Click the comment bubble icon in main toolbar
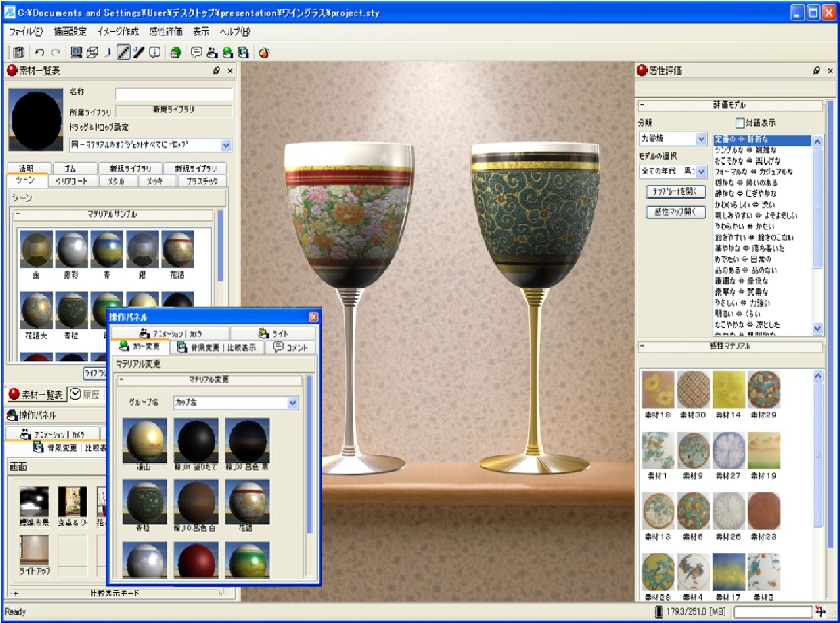Image resolution: width=840 pixels, height=623 pixels. [x=196, y=52]
